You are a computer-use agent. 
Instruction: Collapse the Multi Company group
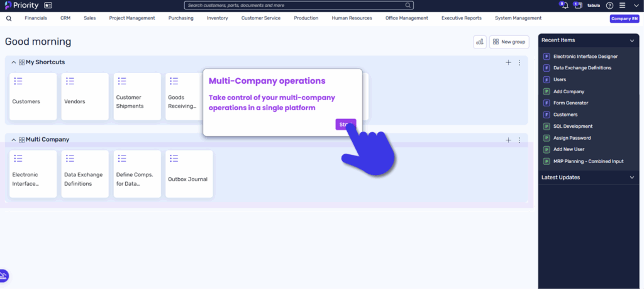tap(14, 140)
